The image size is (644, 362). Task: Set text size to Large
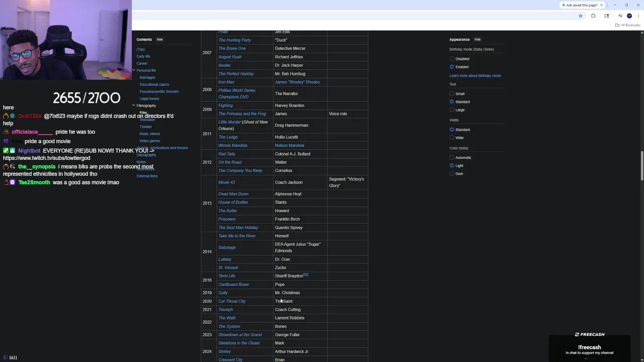coord(452,110)
